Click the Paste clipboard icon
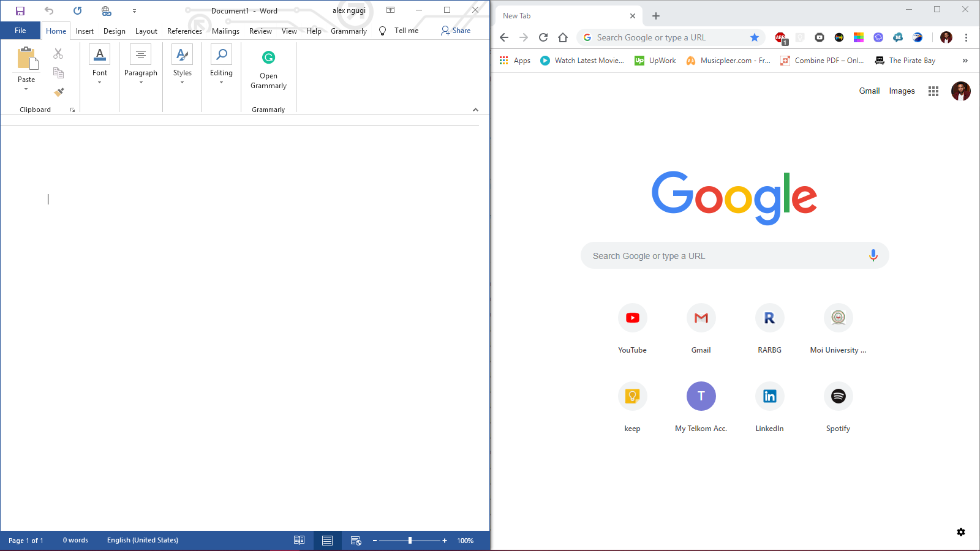 (x=27, y=59)
